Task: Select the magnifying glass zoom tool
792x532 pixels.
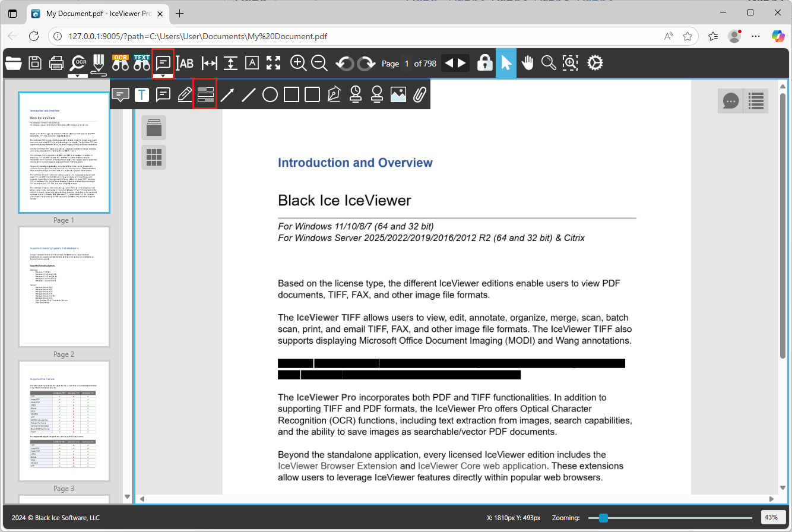Action: [549, 63]
